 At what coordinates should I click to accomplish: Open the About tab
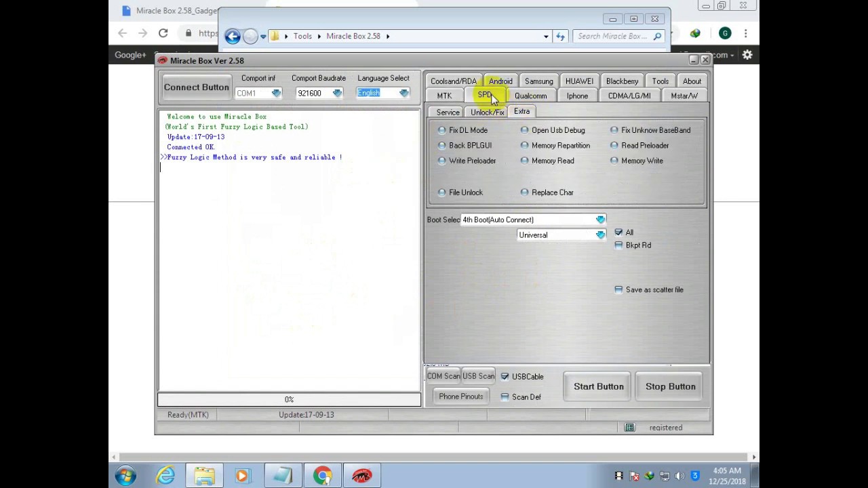(692, 81)
